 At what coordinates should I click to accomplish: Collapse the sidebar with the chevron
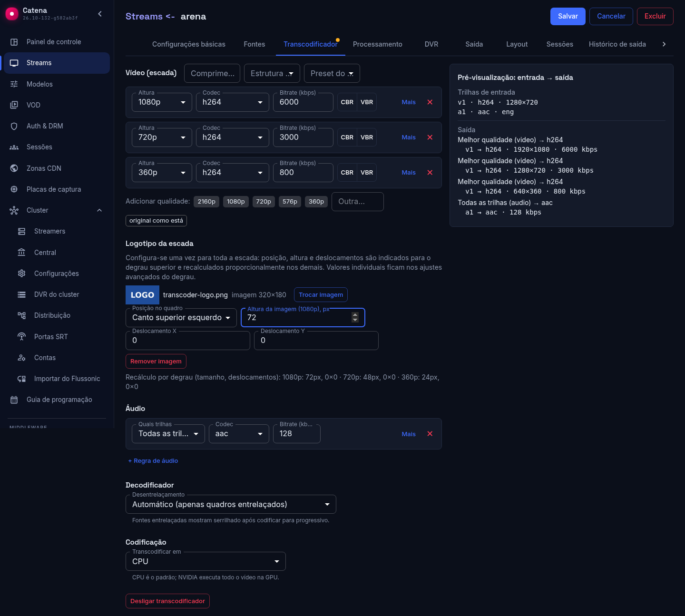[100, 14]
